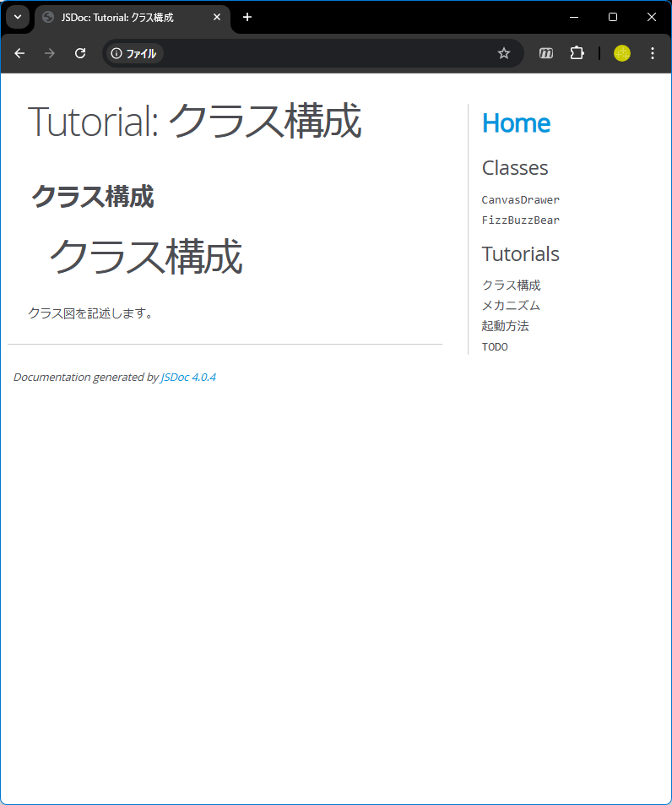Viewport: 672px width, 805px height.
Task: Go to the Home link
Action: [x=516, y=123]
